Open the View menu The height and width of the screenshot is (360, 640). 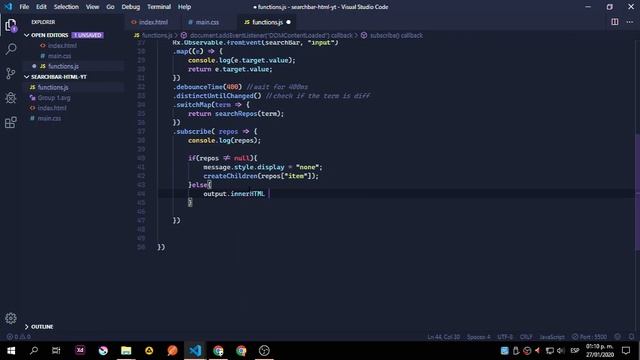click(92, 7)
